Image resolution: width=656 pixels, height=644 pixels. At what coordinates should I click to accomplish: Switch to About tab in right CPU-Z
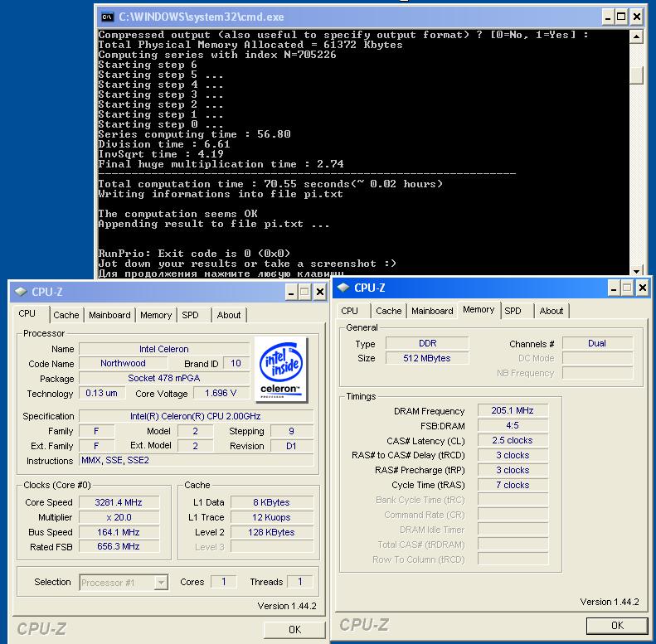click(552, 311)
